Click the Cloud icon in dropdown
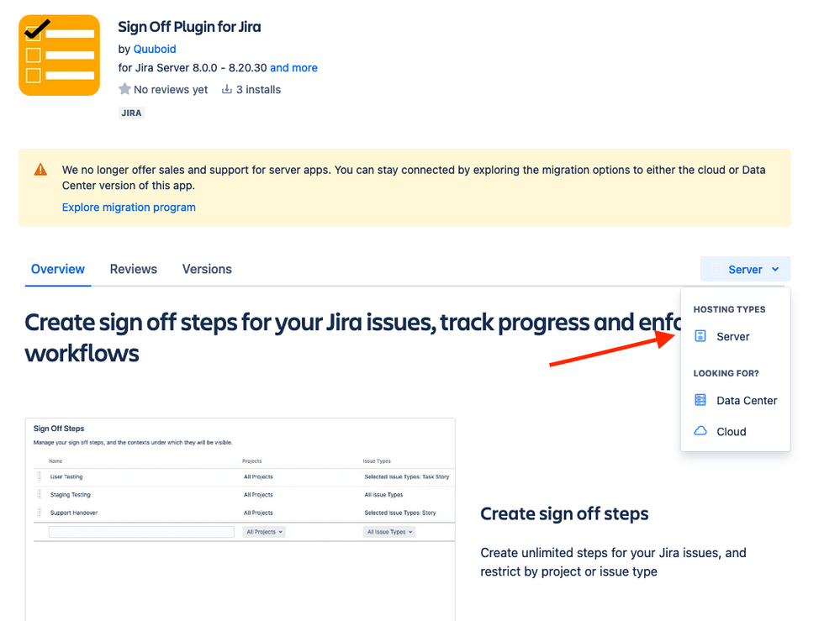 (x=700, y=431)
